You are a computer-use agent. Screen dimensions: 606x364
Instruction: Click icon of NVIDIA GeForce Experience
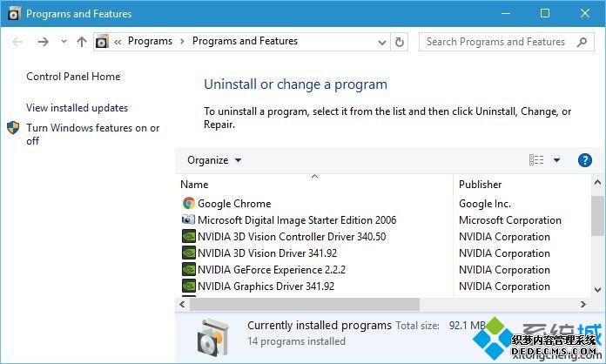pyautogui.click(x=189, y=269)
